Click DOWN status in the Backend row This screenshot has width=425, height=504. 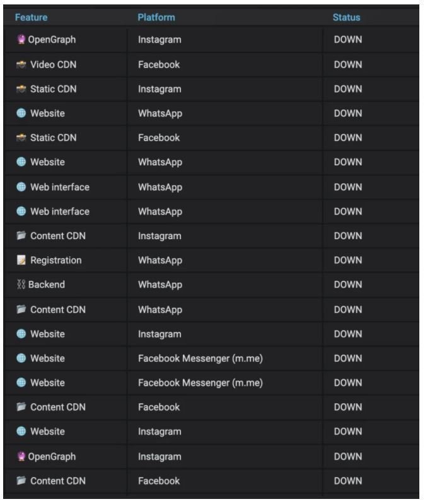point(348,284)
